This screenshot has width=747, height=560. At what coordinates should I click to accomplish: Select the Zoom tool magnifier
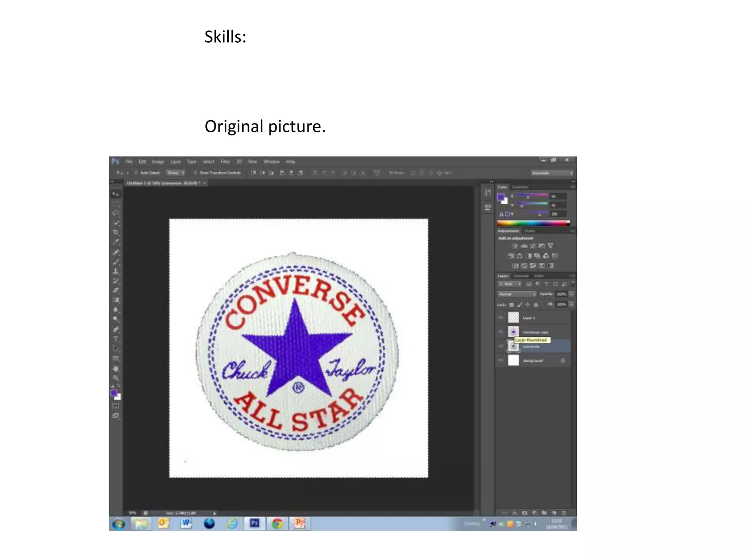[116, 378]
